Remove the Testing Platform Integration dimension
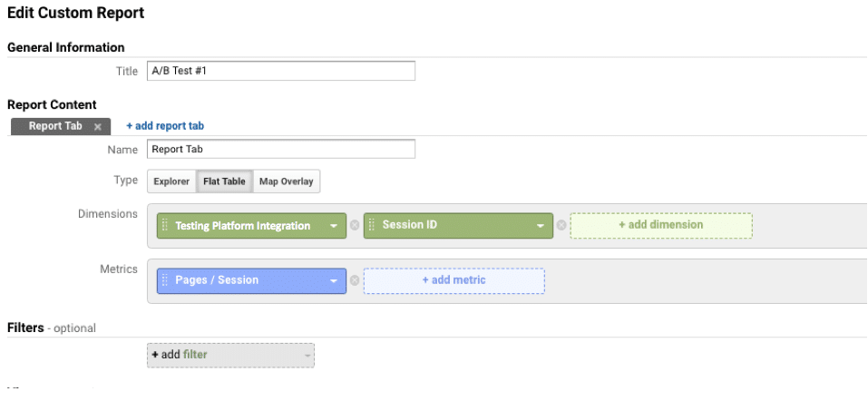 coord(355,226)
